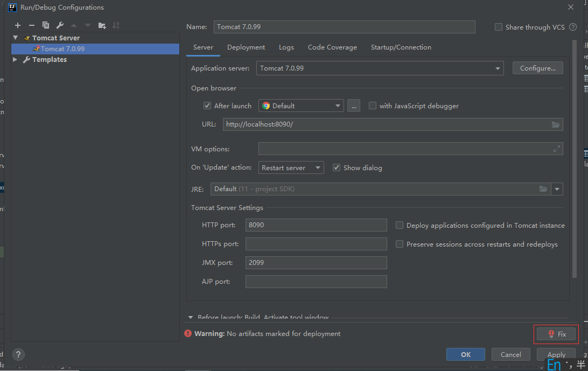Copy the configuration using the duplicate icon

coord(46,25)
